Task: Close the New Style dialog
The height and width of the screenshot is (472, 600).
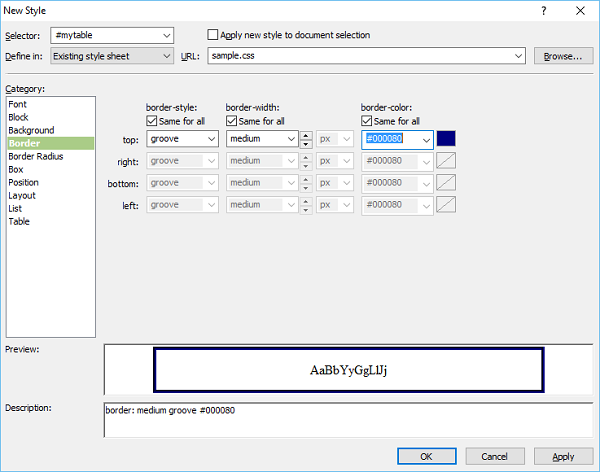Action: 580,11
